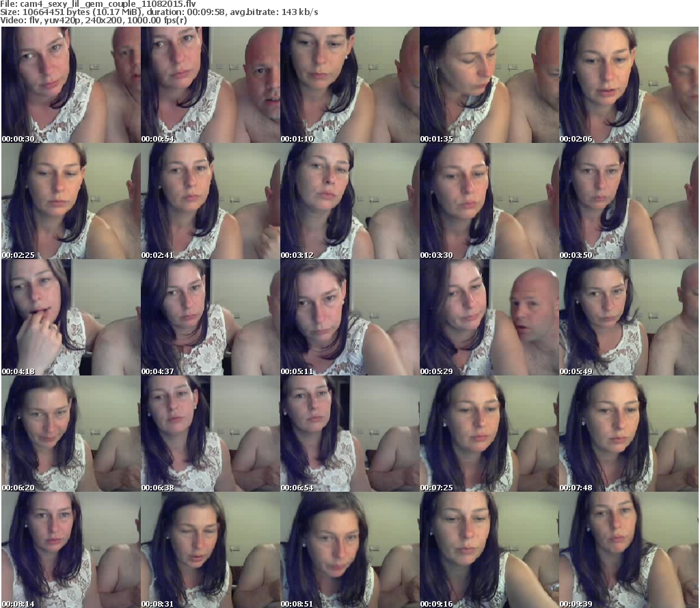Select the thumbnail stamped 00:00:54
Viewport: 700px width, 608px height.
(x=211, y=85)
